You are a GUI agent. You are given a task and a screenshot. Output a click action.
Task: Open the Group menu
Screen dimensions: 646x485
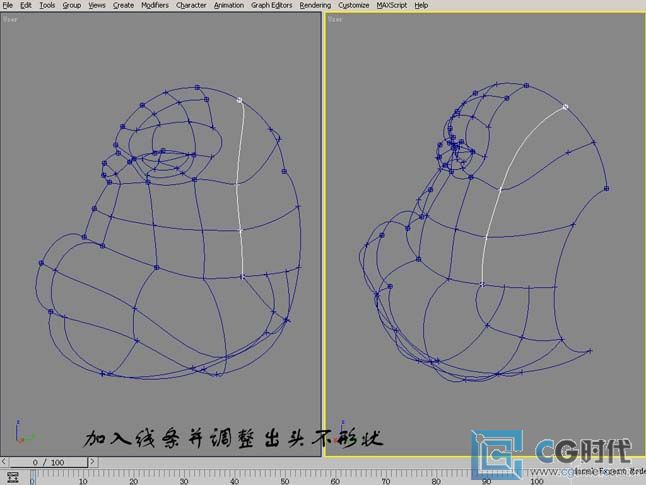click(71, 5)
